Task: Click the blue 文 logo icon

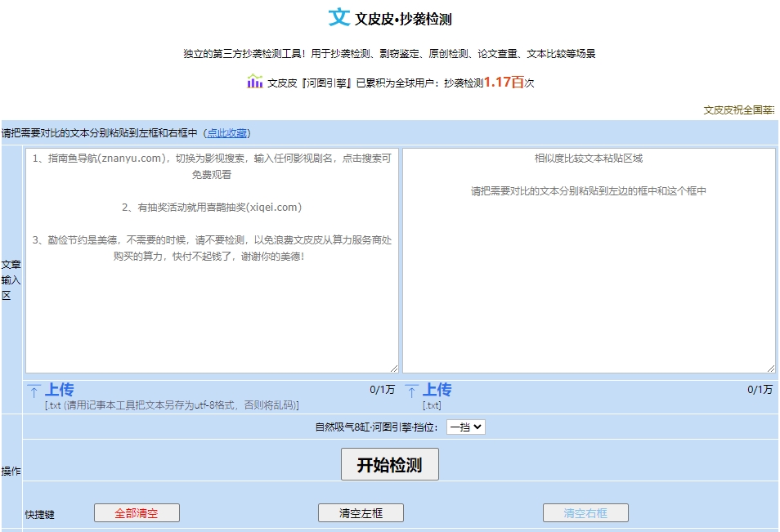Action: (x=338, y=17)
